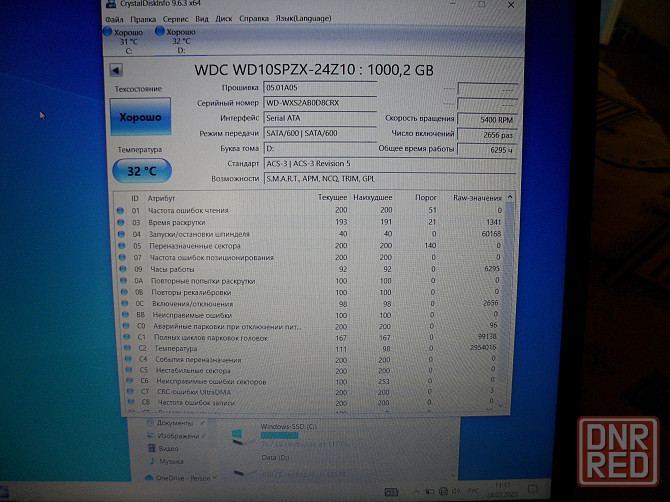
Task: Click raw value 60168 of spindle starts
Action: pos(491,234)
